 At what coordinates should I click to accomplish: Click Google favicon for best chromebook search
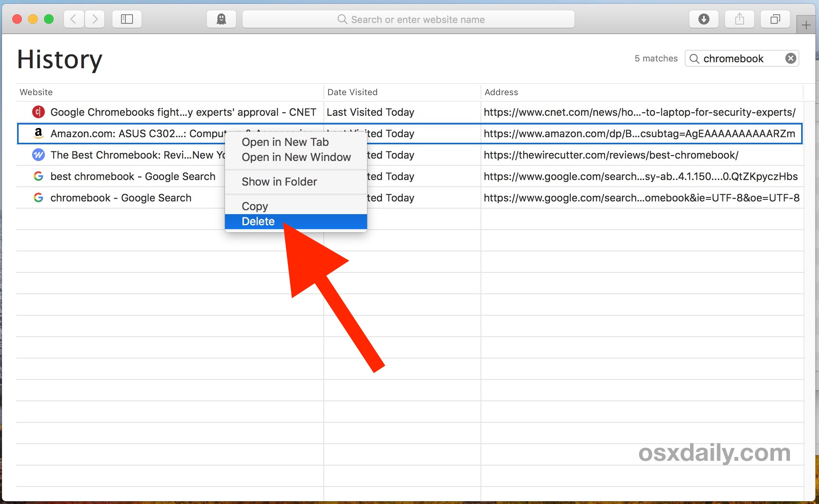coord(38,176)
